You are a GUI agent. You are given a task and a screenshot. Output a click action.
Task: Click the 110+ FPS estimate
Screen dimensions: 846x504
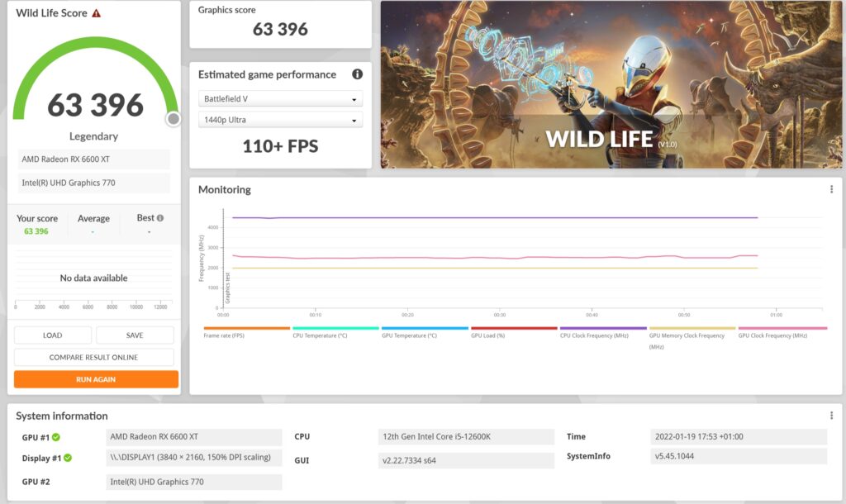coord(281,145)
